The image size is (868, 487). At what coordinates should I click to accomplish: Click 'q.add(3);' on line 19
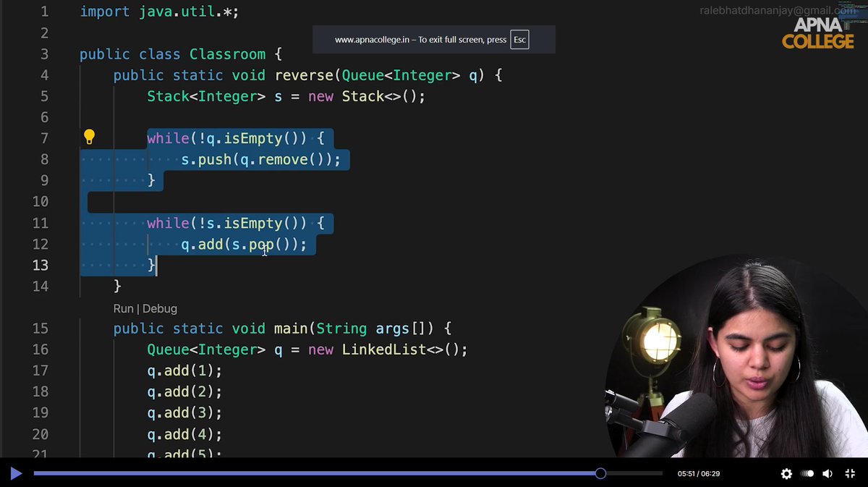tap(184, 412)
